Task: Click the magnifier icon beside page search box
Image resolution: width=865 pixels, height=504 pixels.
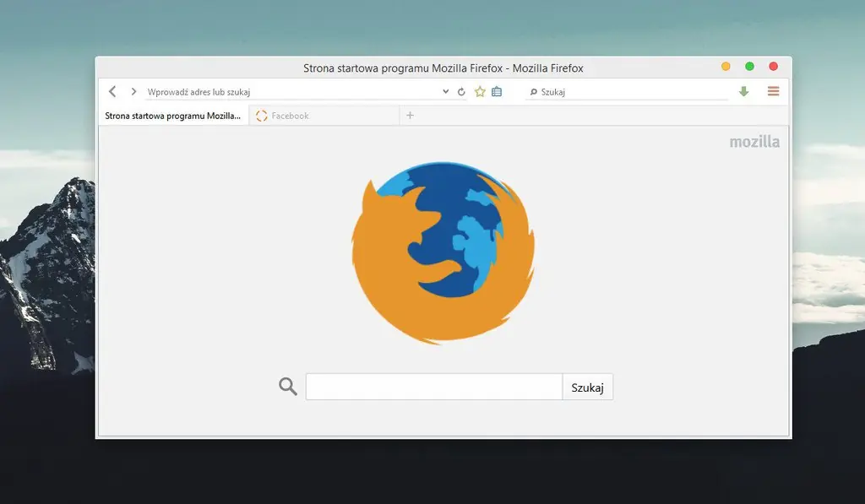Action: click(287, 387)
